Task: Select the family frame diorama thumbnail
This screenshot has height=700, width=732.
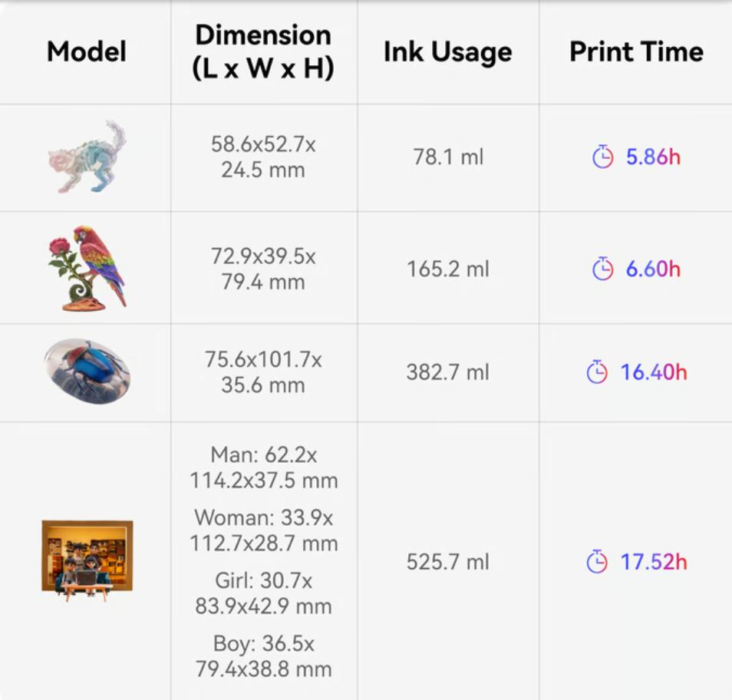Action: (x=87, y=560)
